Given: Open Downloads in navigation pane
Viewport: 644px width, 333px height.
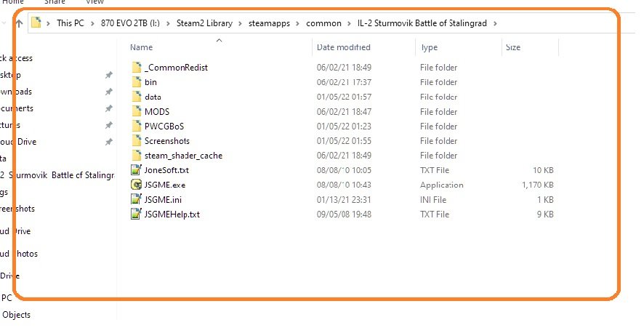Looking at the screenshot, I should [x=16, y=92].
